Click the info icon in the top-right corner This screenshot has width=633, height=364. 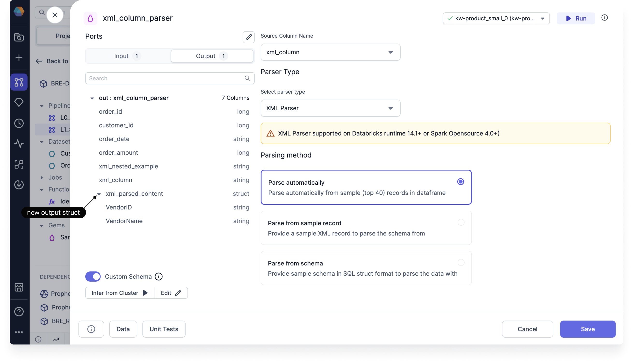pyautogui.click(x=604, y=18)
